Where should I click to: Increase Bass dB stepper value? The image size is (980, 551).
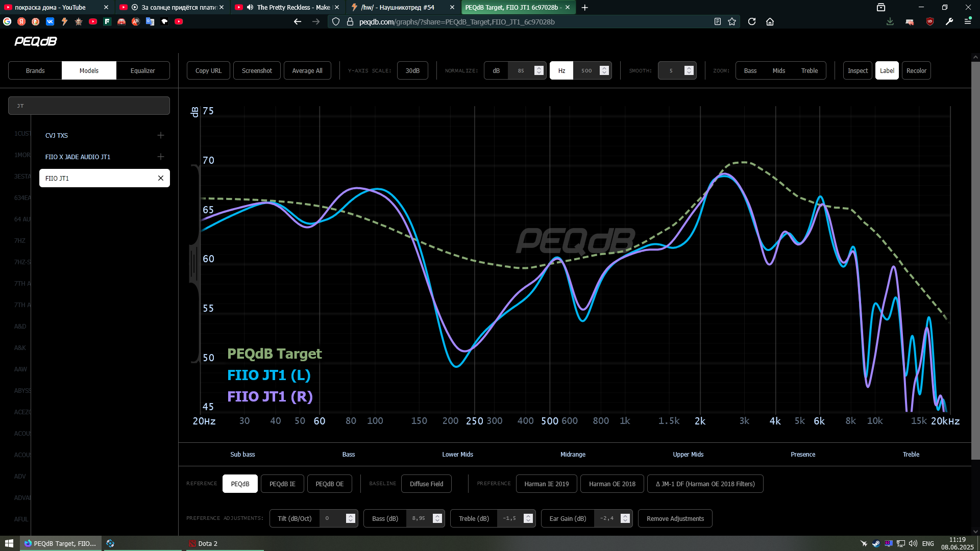[x=437, y=516]
